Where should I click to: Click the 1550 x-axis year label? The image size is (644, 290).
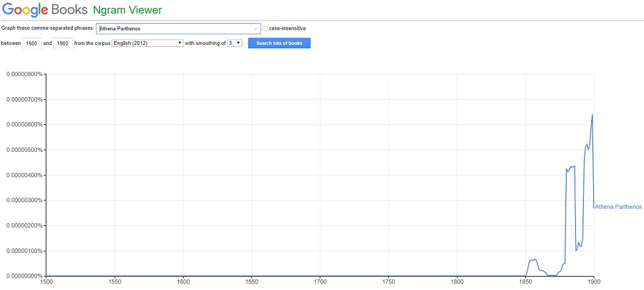pyautogui.click(x=114, y=282)
